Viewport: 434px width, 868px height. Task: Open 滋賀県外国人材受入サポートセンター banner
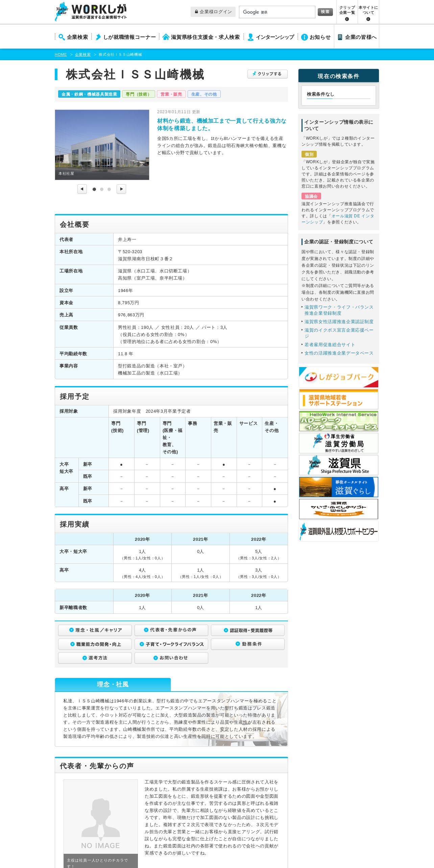coord(339,531)
